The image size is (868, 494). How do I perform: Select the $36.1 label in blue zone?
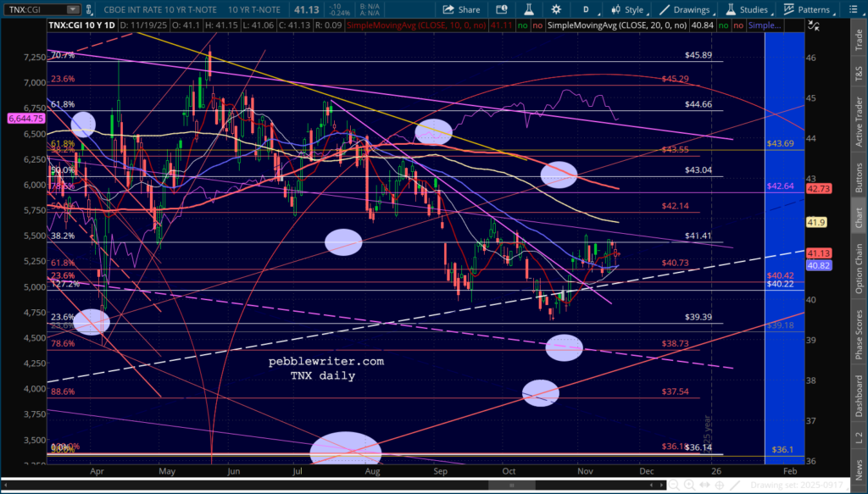(x=782, y=450)
